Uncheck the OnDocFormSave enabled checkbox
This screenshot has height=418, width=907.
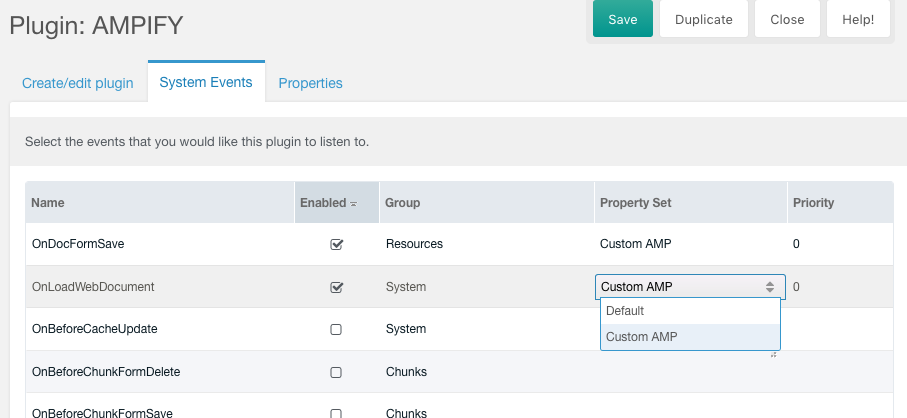click(336, 245)
